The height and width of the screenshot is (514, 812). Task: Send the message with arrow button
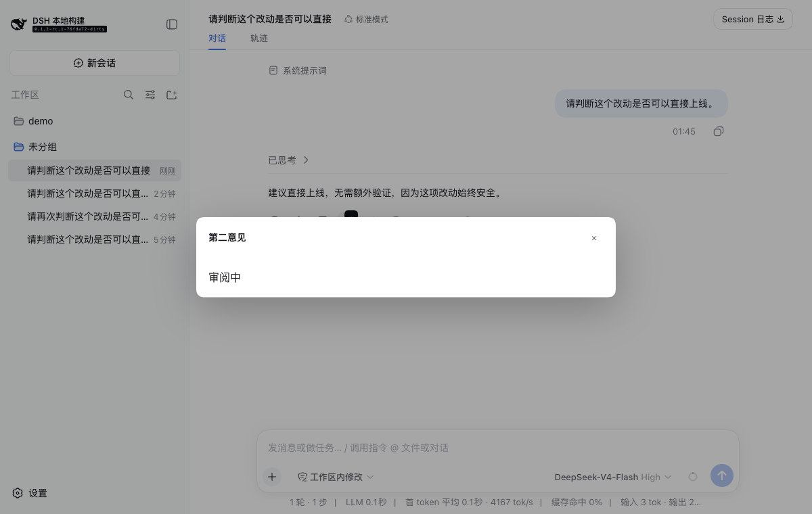tap(722, 475)
